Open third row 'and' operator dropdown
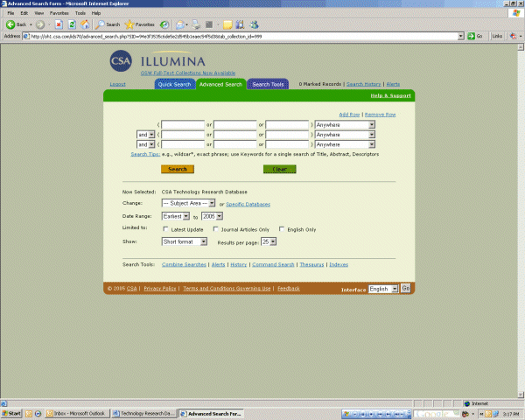 point(145,144)
